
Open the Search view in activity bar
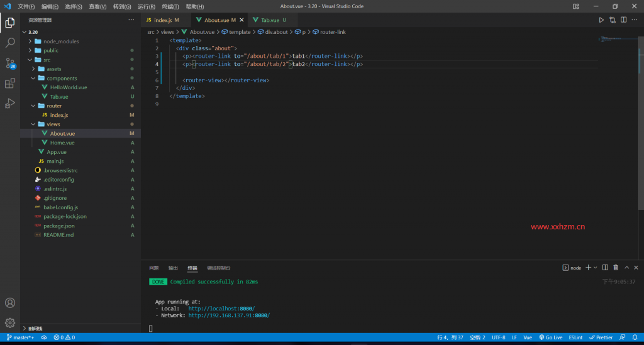10,43
